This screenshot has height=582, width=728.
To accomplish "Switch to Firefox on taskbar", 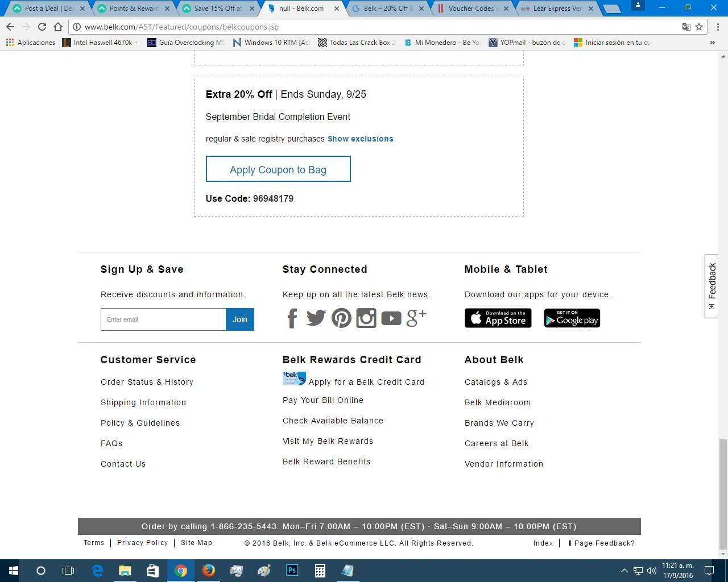I will [x=209, y=571].
